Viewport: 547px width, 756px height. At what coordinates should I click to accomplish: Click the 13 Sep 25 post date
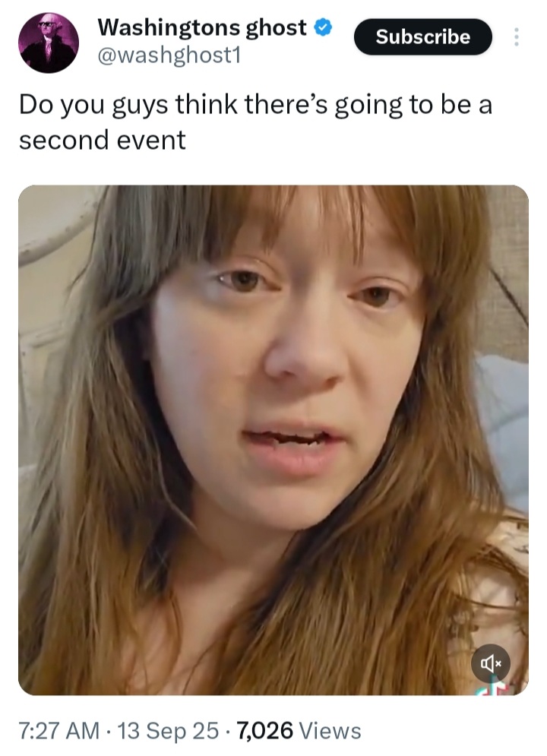point(168,730)
